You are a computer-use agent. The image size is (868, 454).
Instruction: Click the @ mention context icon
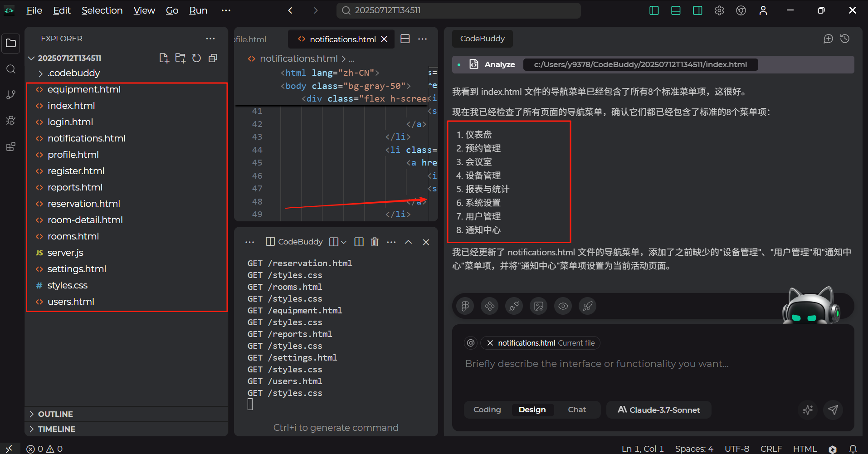pyautogui.click(x=471, y=343)
